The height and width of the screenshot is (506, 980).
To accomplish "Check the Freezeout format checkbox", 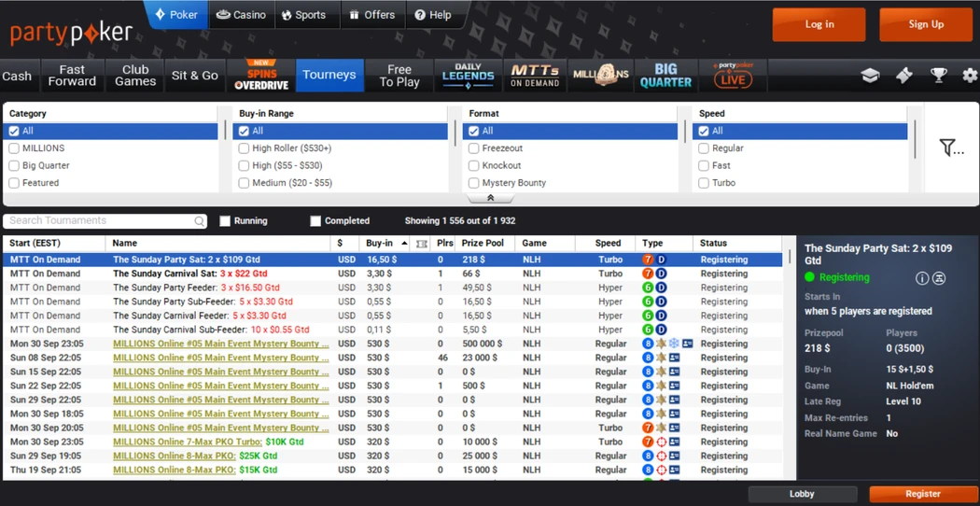I will coord(474,148).
